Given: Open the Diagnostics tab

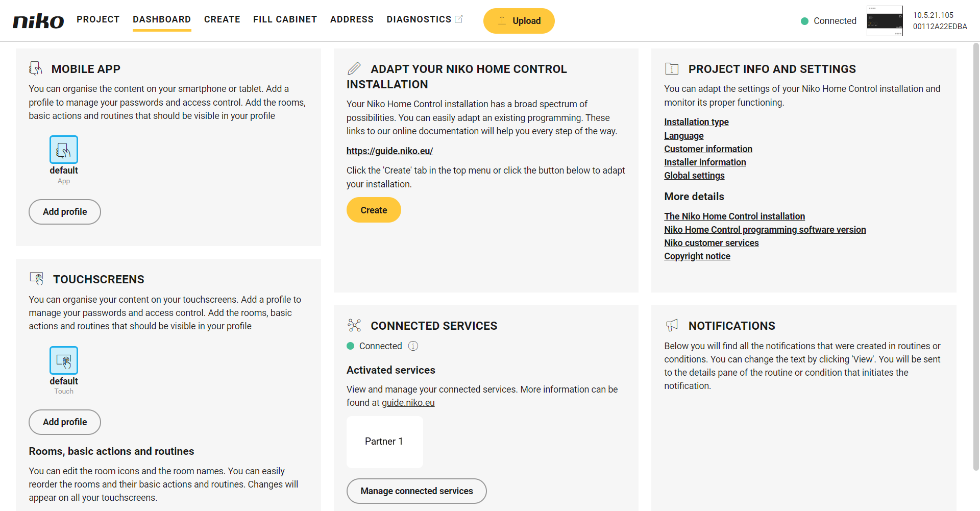Looking at the screenshot, I should 419,19.
